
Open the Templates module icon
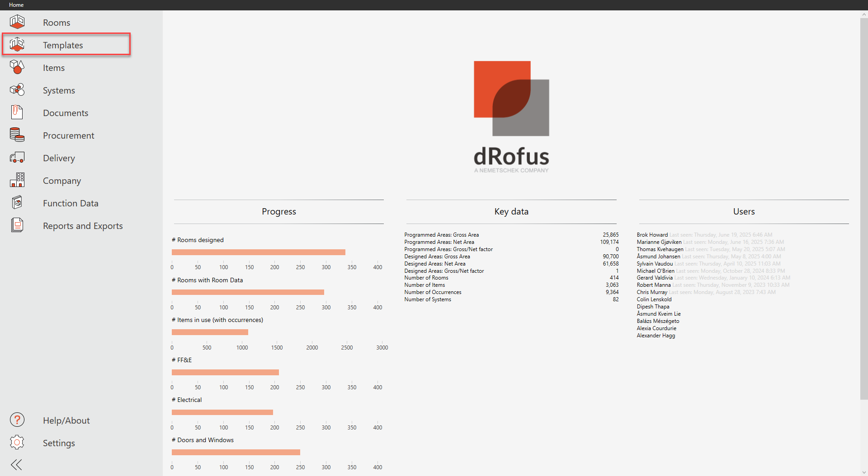tap(17, 45)
